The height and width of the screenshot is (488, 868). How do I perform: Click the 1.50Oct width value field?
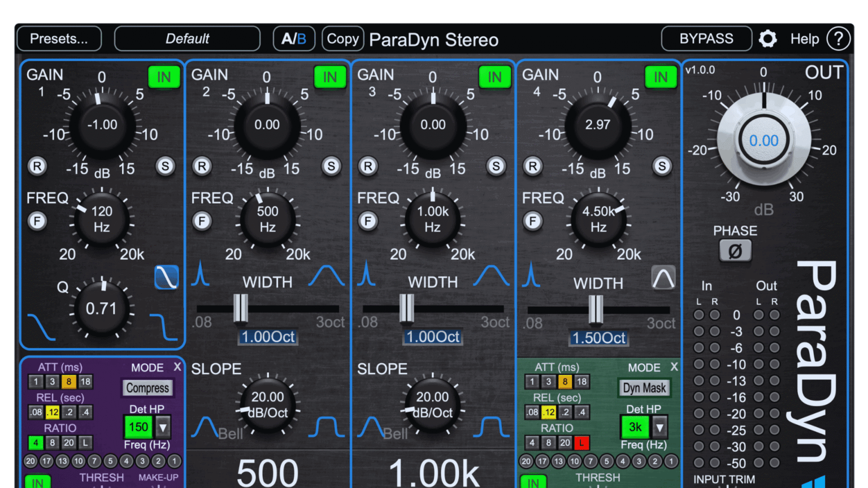[599, 338]
